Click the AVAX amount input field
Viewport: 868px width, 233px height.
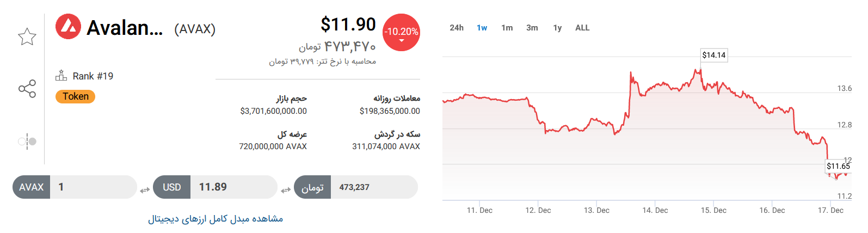point(93,187)
